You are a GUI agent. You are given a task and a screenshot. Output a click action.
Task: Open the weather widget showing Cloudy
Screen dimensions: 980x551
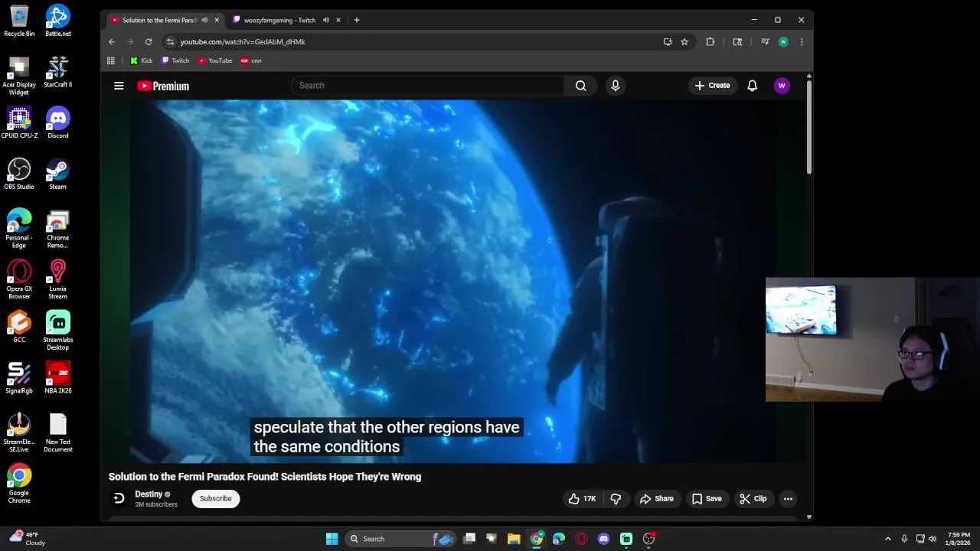pyautogui.click(x=27, y=539)
